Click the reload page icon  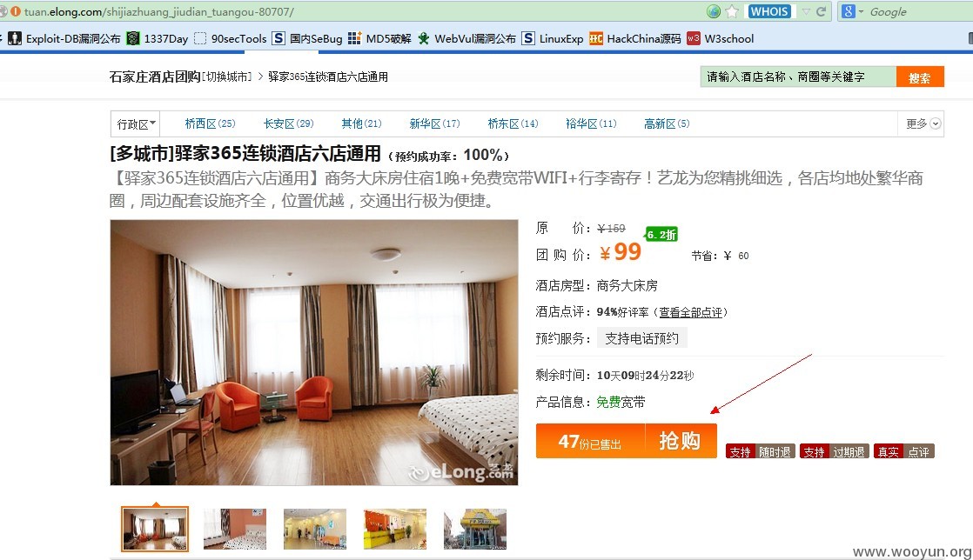tap(821, 12)
